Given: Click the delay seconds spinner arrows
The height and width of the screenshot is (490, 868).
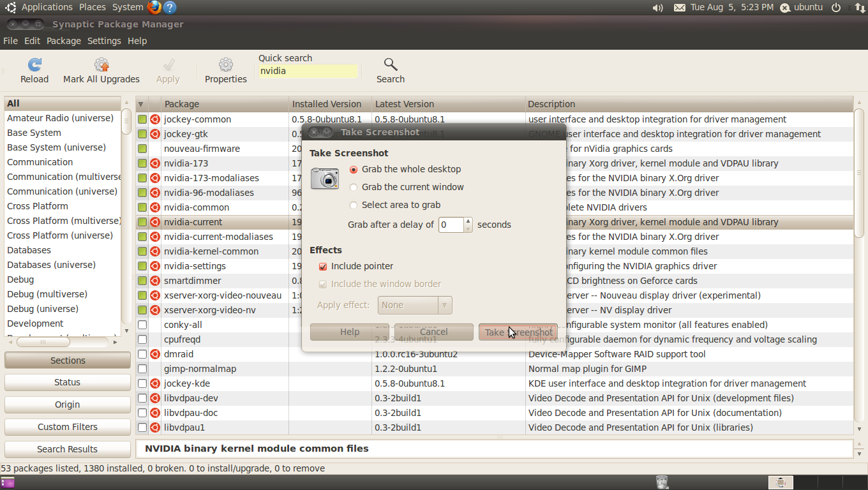Looking at the screenshot, I should (468, 225).
